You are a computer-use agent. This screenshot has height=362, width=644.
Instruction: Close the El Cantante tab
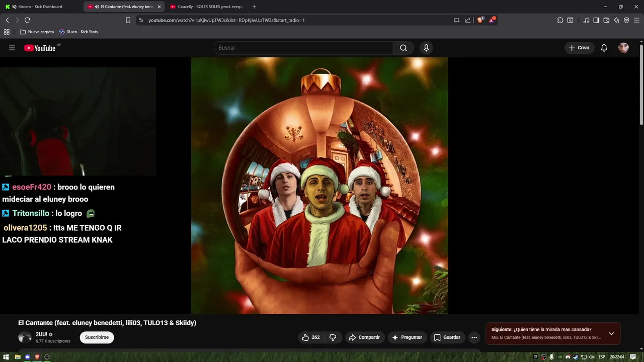(159, 7)
